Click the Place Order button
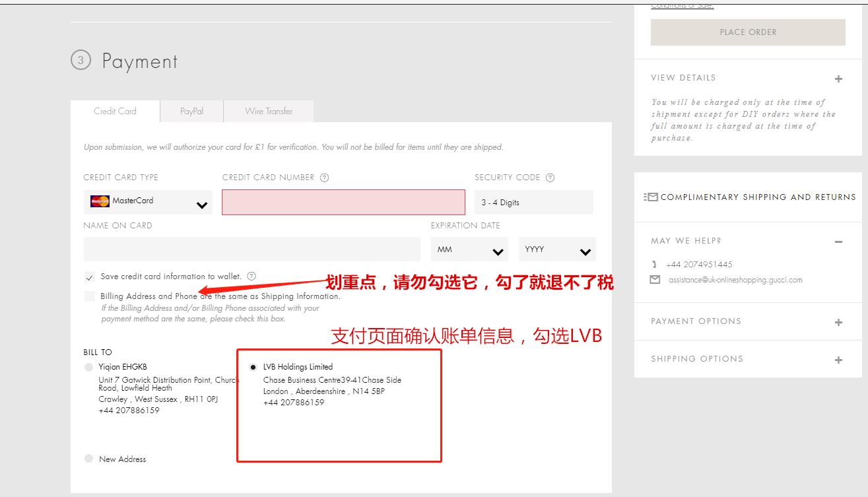Image resolution: width=868 pixels, height=497 pixels. (x=747, y=32)
